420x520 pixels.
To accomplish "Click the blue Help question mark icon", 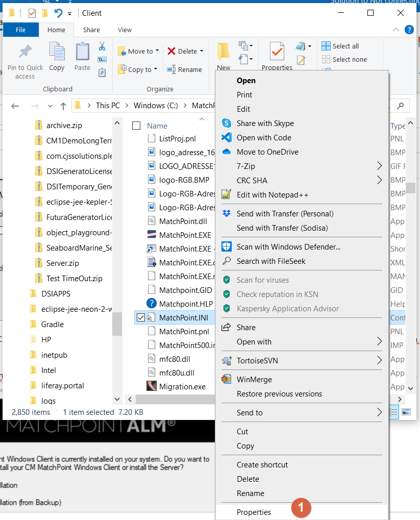I will tap(409, 30).
